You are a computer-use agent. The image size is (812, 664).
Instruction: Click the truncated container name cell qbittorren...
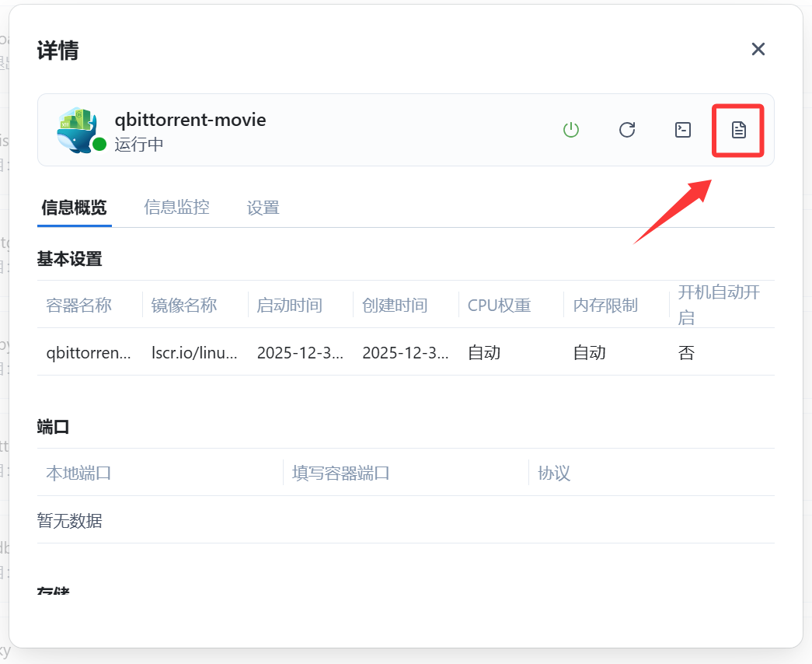click(x=89, y=352)
